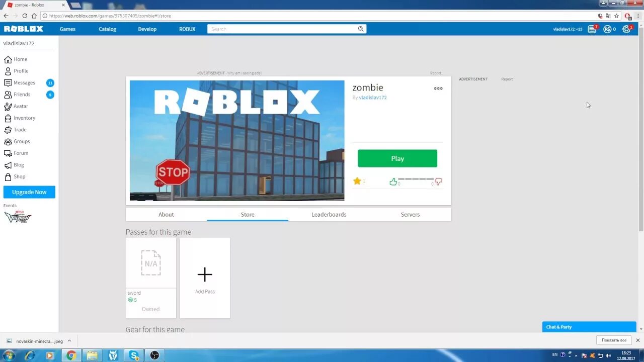Bookmark the page with the star
This screenshot has height=362, width=644.
616,16
